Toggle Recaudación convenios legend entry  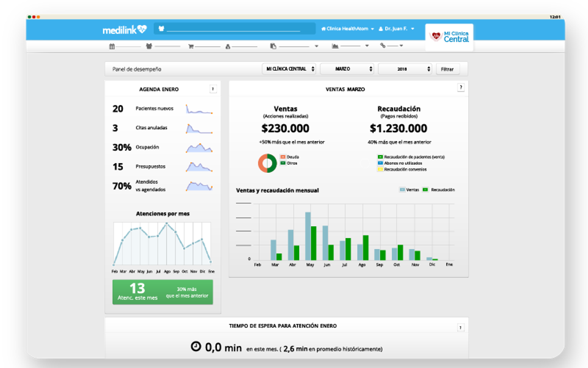tap(402, 169)
